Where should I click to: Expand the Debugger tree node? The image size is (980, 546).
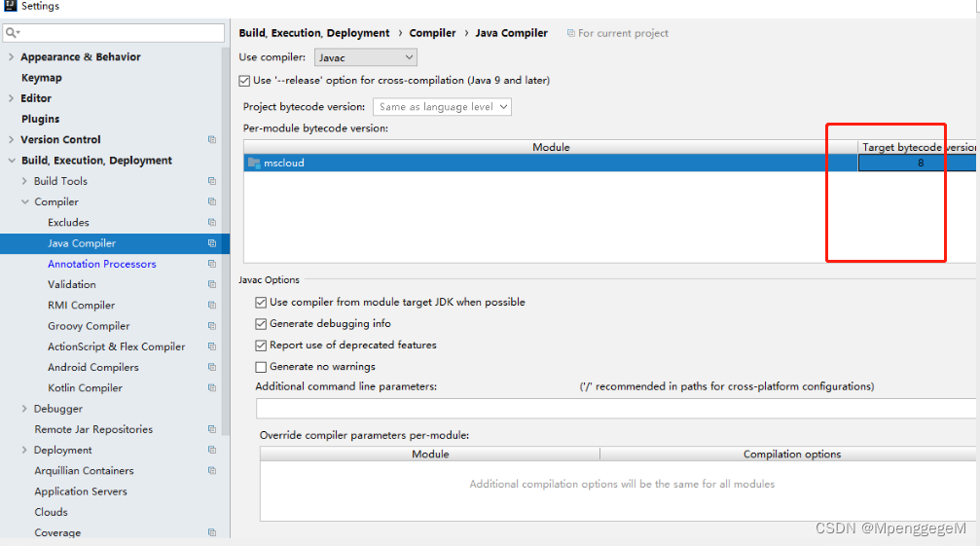(x=24, y=409)
